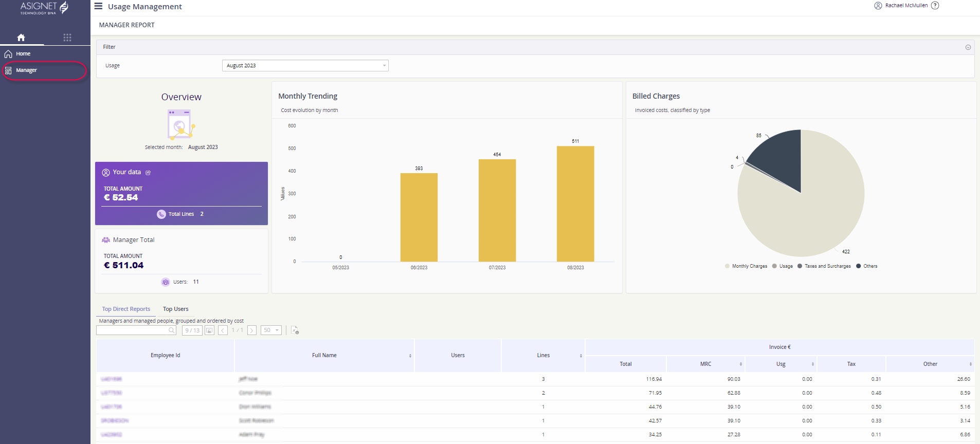Sort table by Usg column
Image resolution: width=980 pixels, height=444 pixels.
(x=813, y=364)
